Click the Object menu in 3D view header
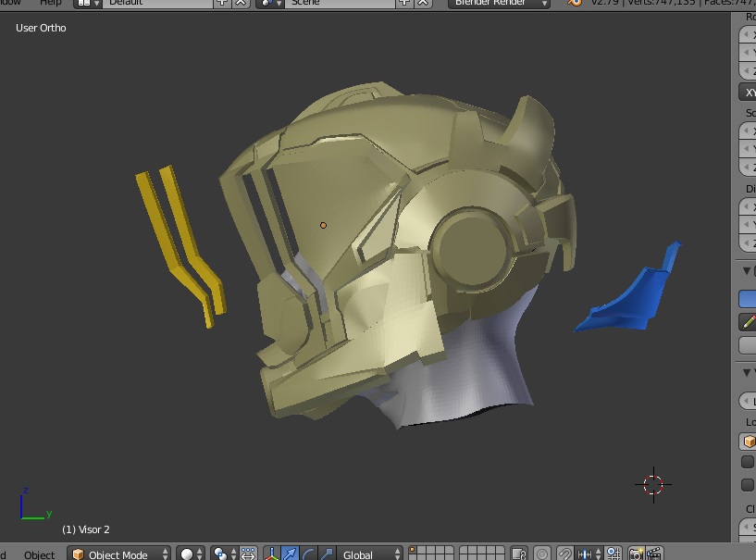The width and height of the screenshot is (756, 560). click(x=40, y=554)
